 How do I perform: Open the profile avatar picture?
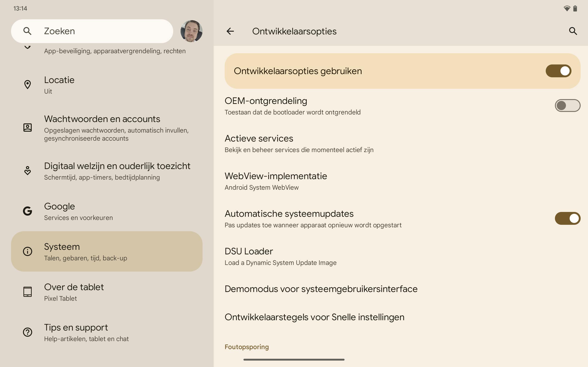tap(191, 31)
